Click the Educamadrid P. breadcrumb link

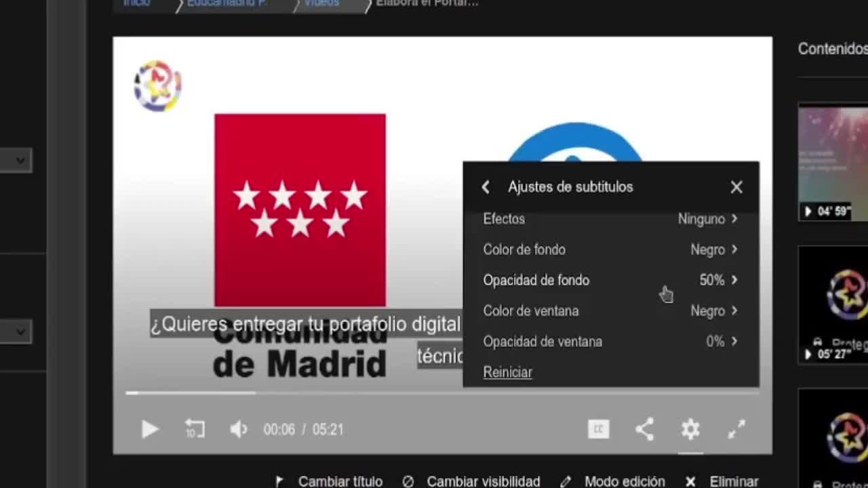(x=227, y=3)
